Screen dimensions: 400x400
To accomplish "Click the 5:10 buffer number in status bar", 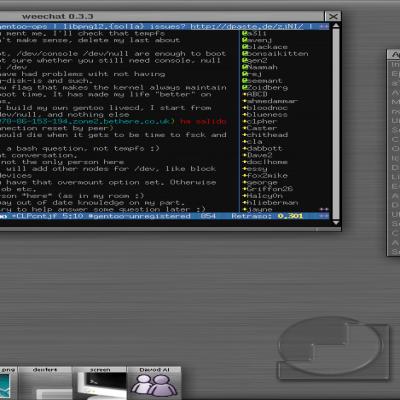I will (x=73, y=216).
